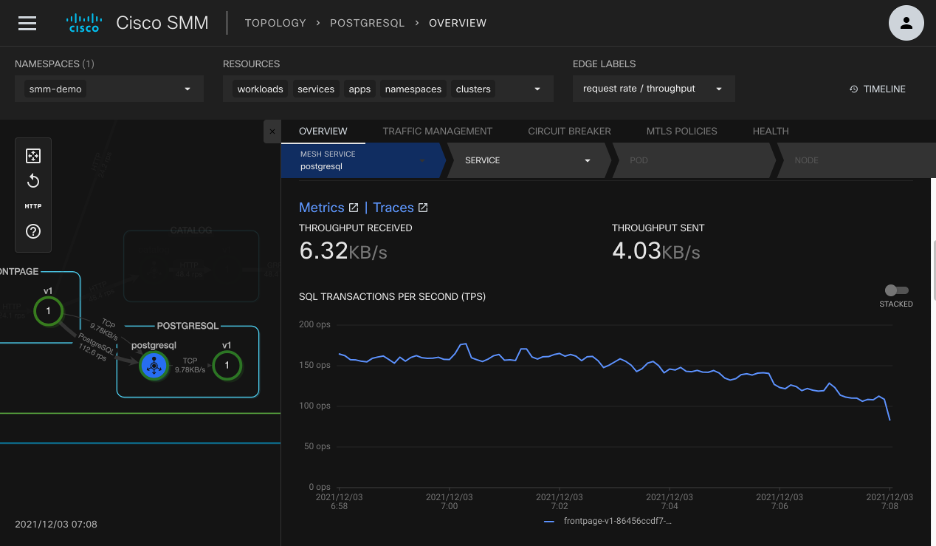Expand the smm-demo namespaces dropdown

coord(109,89)
